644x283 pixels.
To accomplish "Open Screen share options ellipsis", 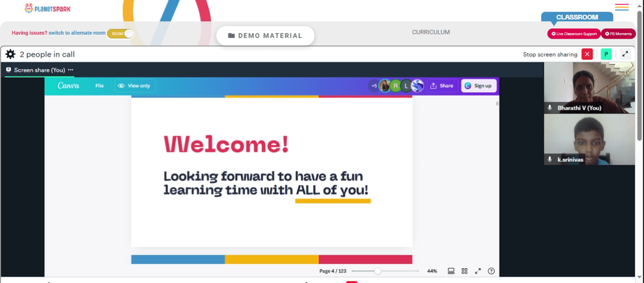I will (x=71, y=70).
